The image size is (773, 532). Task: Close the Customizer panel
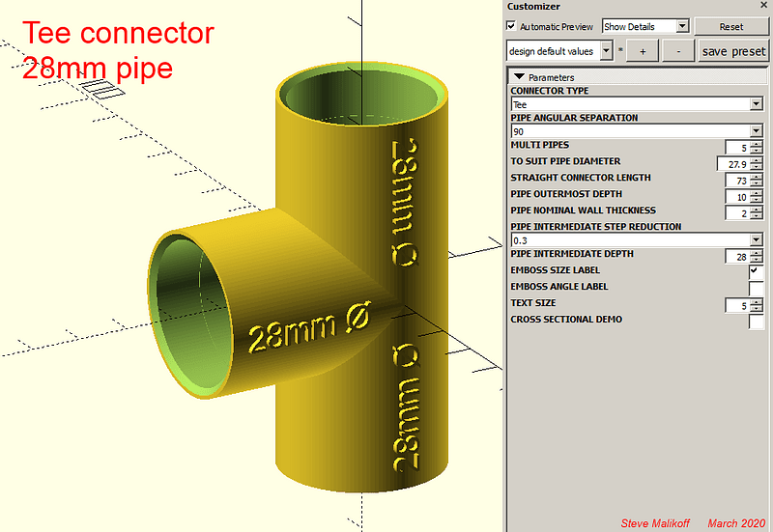click(x=763, y=6)
